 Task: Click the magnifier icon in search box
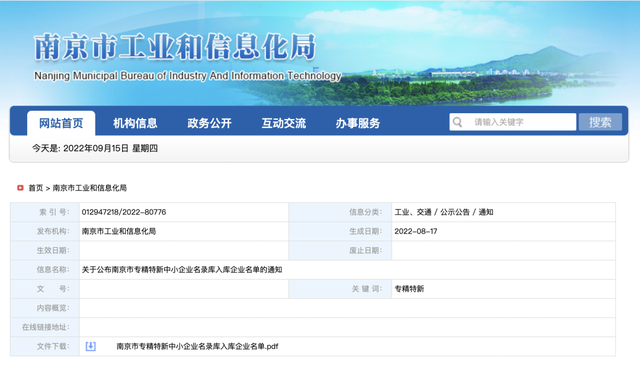click(x=458, y=122)
